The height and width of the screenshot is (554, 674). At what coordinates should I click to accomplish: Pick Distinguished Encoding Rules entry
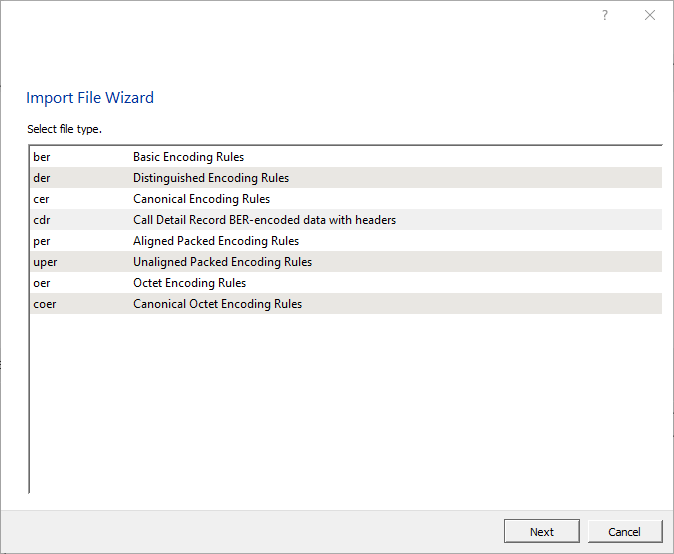click(211, 178)
